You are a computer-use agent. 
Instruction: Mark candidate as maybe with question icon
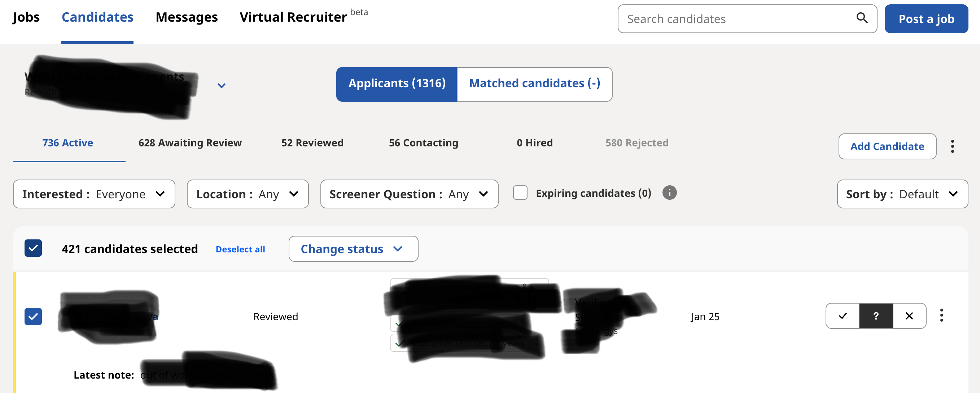click(x=876, y=316)
